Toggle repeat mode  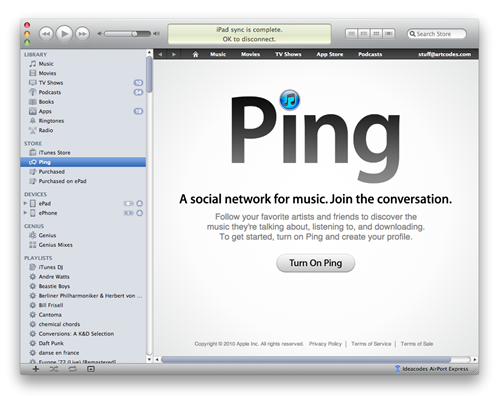72,369
